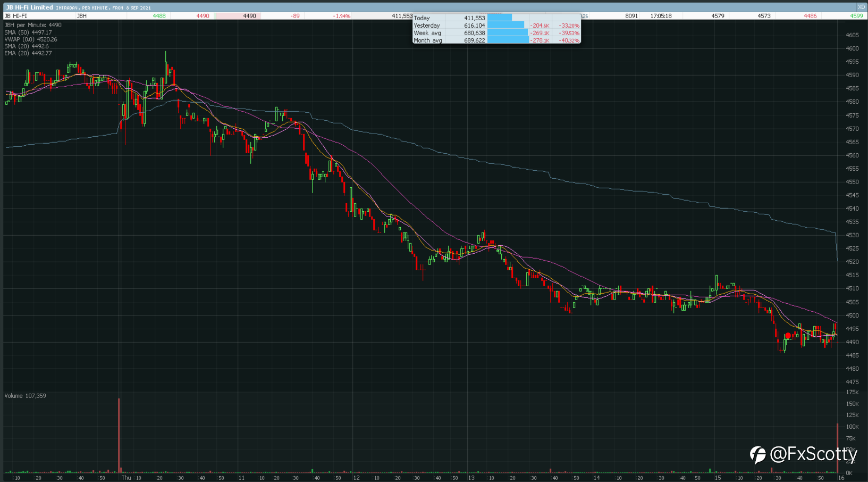Click the XD indicator in title bar

pyautogui.click(x=861, y=7)
